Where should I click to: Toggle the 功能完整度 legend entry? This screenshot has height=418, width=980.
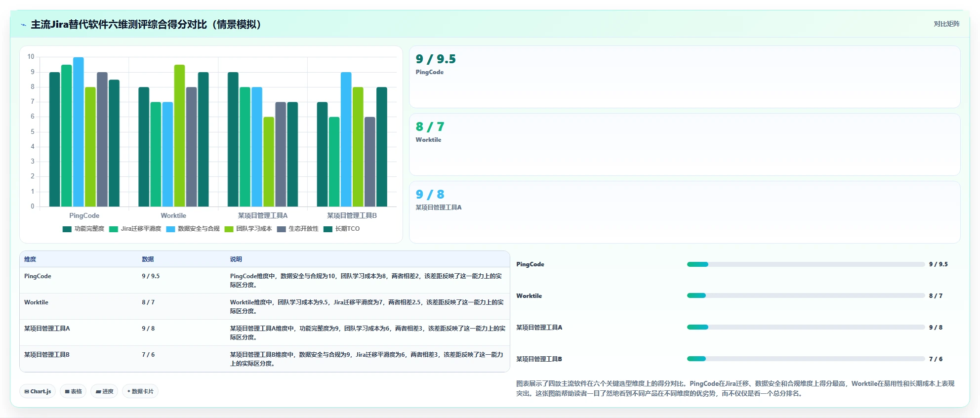point(83,229)
